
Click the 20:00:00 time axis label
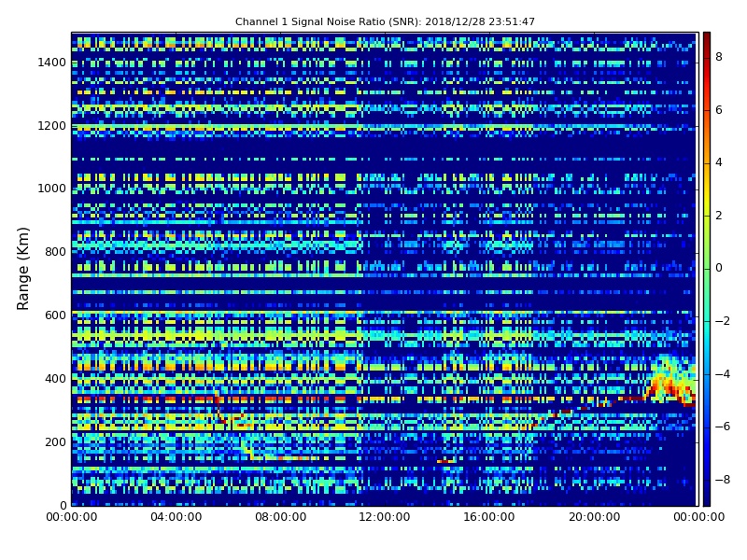(594, 517)
